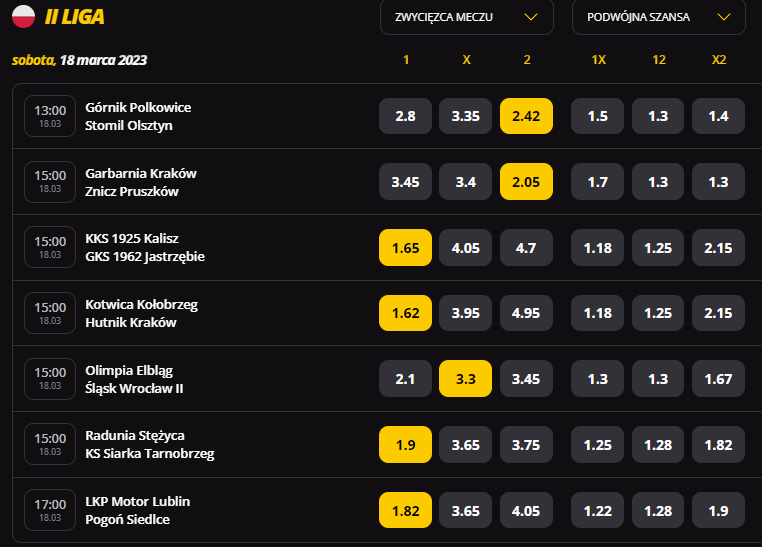Open the LKP Motor Lublin vs Pogoń Siedlce match
Viewport: 762px width, 547px height.
pos(138,510)
